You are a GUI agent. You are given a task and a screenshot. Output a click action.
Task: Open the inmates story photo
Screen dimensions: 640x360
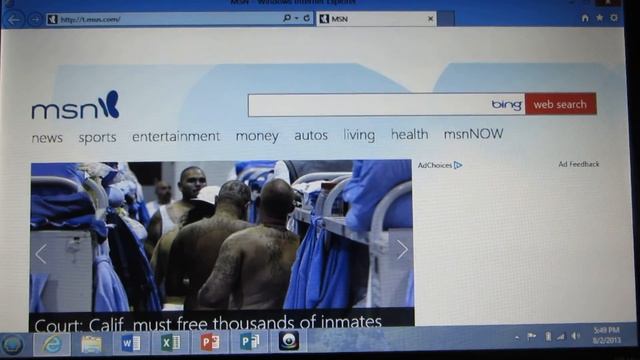222,235
